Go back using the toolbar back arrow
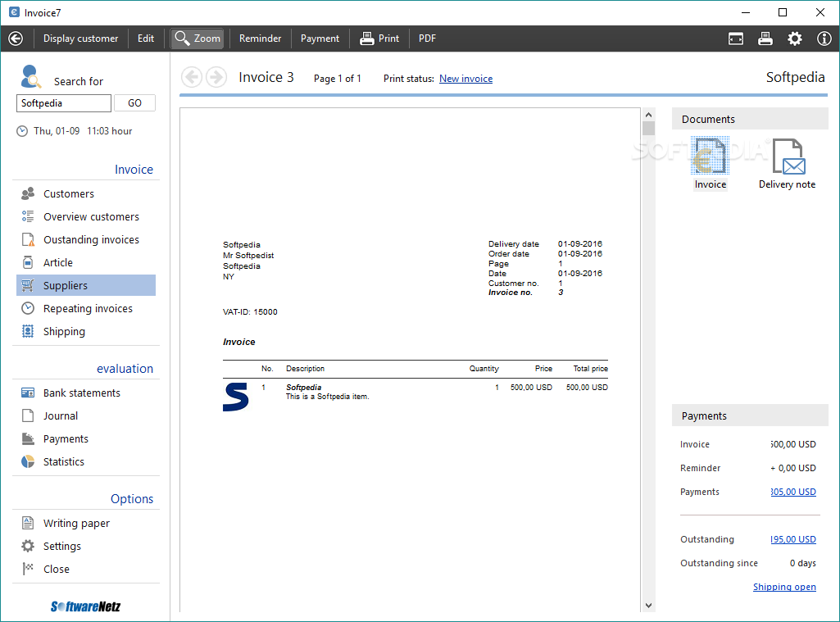840x622 pixels. click(x=16, y=39)
